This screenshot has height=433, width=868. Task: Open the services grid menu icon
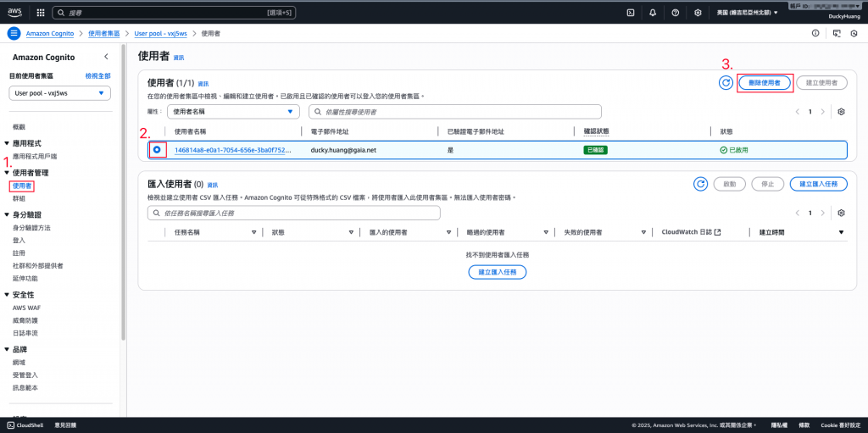(x=41, y=12)
